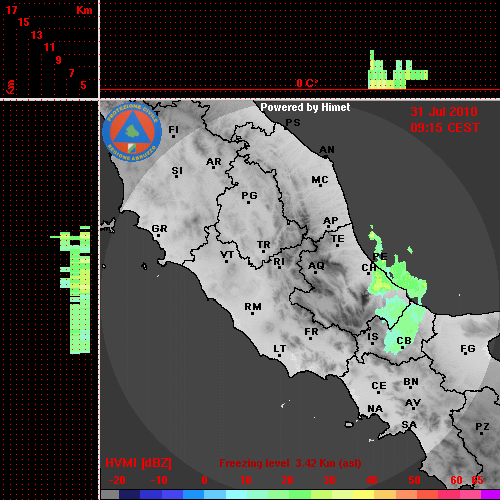Click the BN city label

[411, 382]
